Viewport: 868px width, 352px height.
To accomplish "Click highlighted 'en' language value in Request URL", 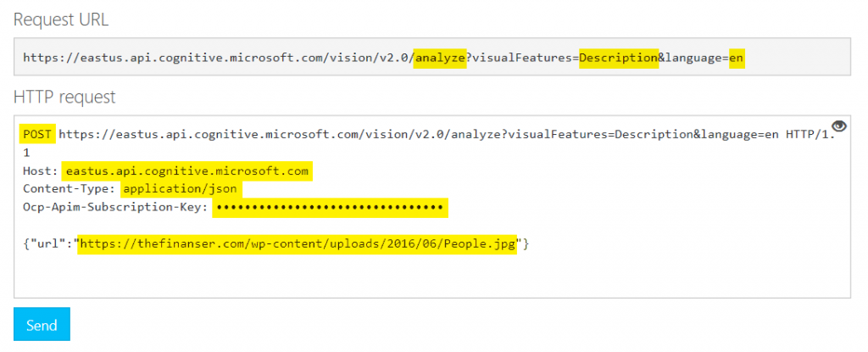I will pyautogui.click(x=737, y=58).
